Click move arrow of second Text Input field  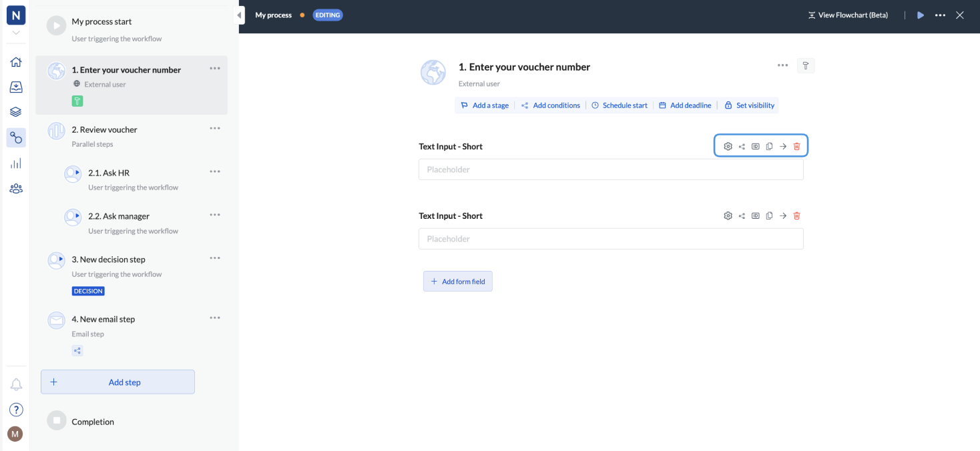tap(783, 215)
